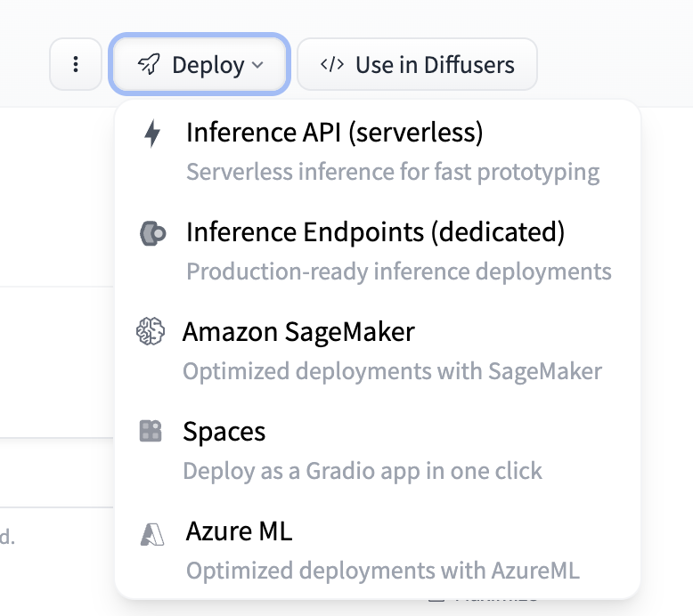Choose Inference Endpoints (dedicated)
This screenshot has height=616, width=693.
pyautogui.click(x=375, y=232)
